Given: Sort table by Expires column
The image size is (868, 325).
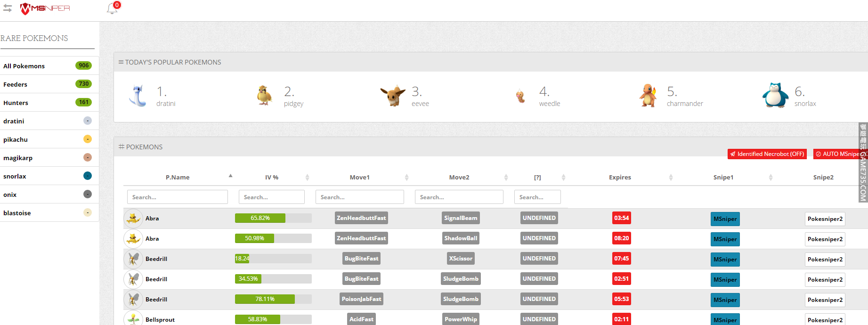Looking at the screenshot, I should pyautogui.click(x=620, y=178).
